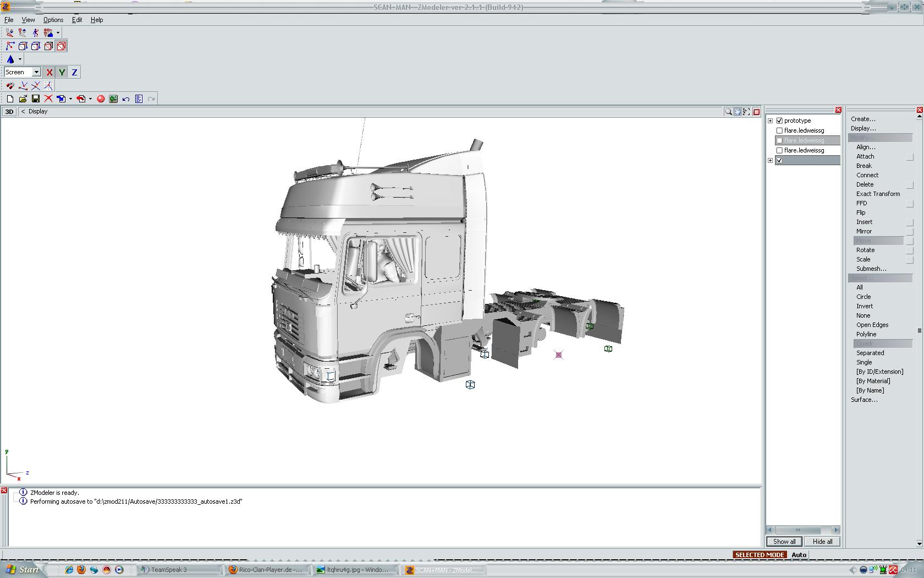Open the dropdown arrow beside cone primitive icon
This screenshot has height=578, width=924.
click(x=20, y=59)
